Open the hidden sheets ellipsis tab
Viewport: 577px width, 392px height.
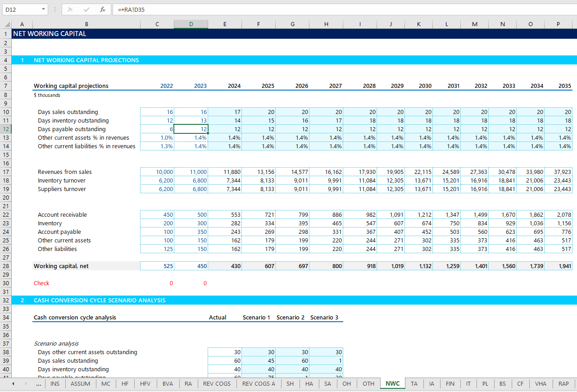[38, 383]
